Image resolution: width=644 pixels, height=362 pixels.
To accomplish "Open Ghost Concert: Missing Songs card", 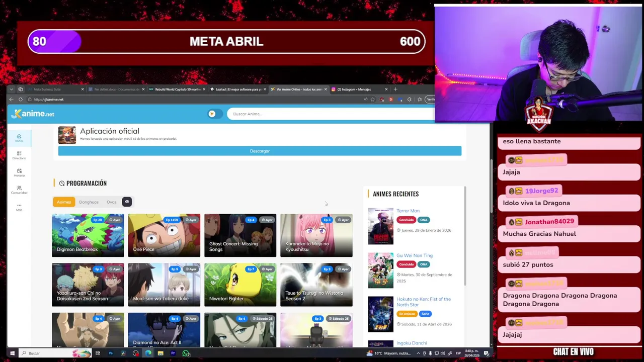I will 240,235.
